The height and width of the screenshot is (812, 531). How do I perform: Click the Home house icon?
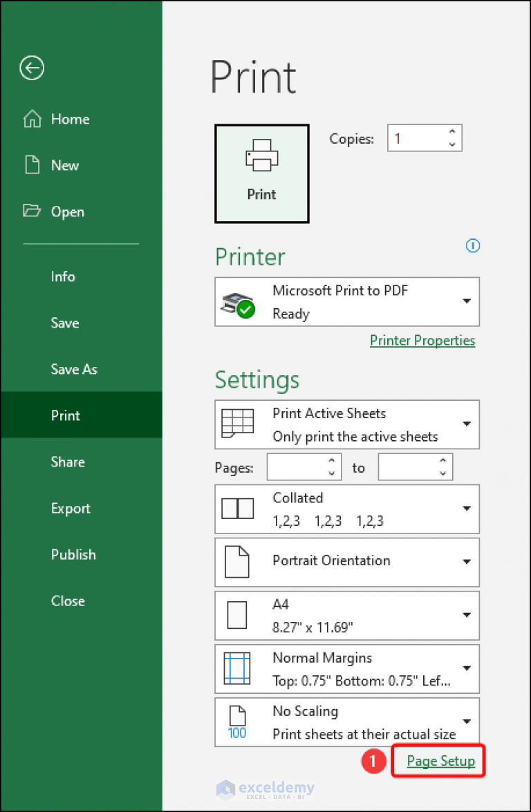[32, 119]
